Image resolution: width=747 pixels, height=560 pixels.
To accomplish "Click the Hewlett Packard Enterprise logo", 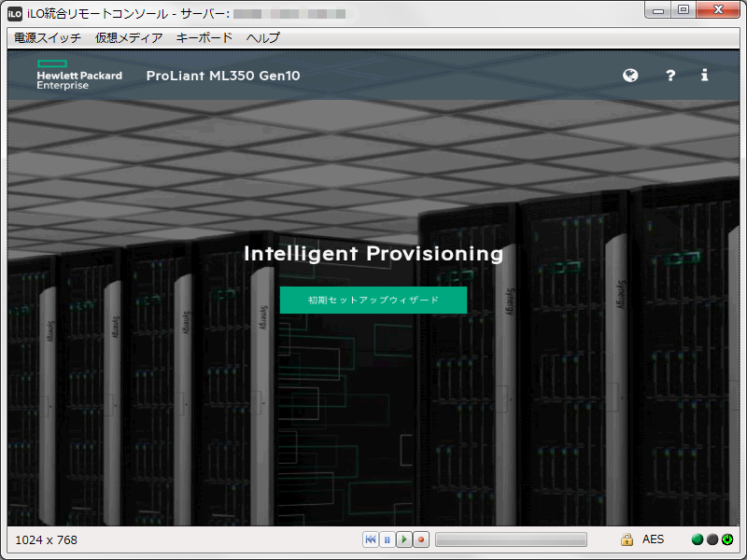I will point(79,75).
